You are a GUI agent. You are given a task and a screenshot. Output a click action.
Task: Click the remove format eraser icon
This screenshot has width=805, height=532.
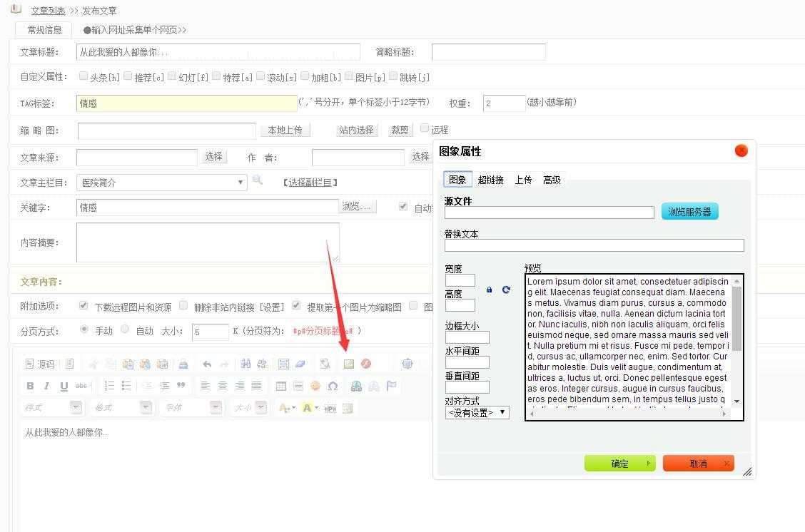300,364
